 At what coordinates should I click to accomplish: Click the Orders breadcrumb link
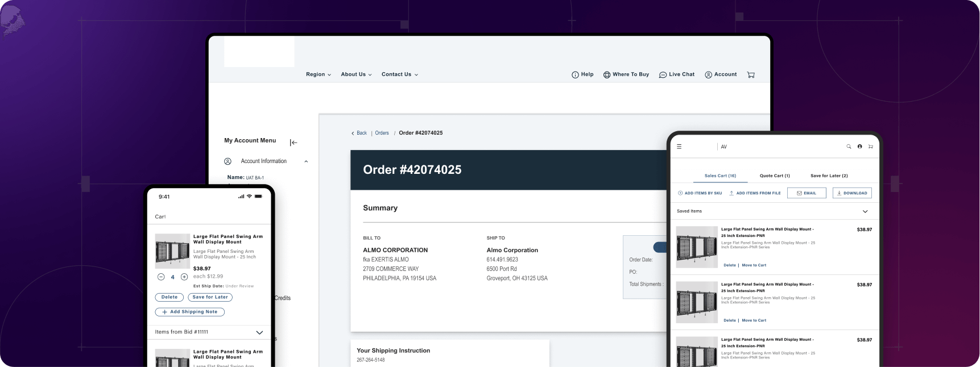(382, 133)
